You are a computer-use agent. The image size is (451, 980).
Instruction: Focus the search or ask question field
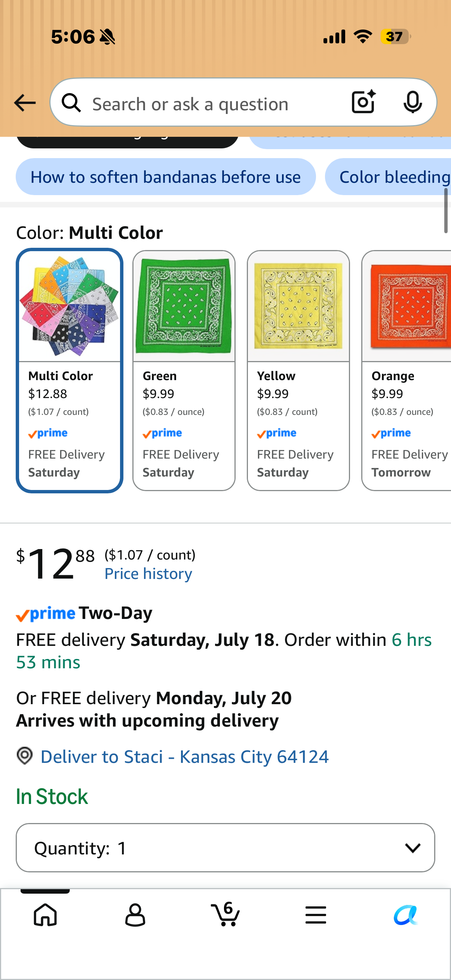click(x=213, y=104)
